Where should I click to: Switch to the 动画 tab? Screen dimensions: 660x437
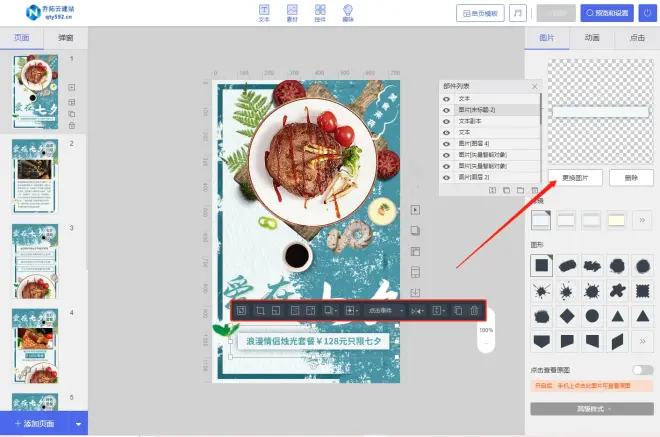pyautogui.click(x=592, y=39)
